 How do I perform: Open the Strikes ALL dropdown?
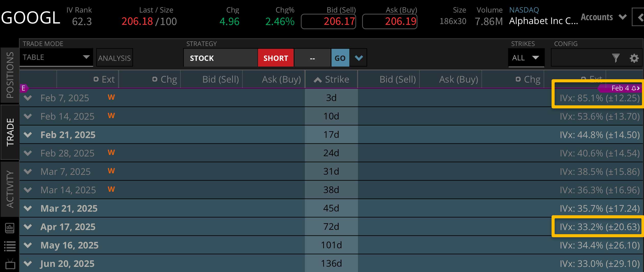tap(526, 58)
